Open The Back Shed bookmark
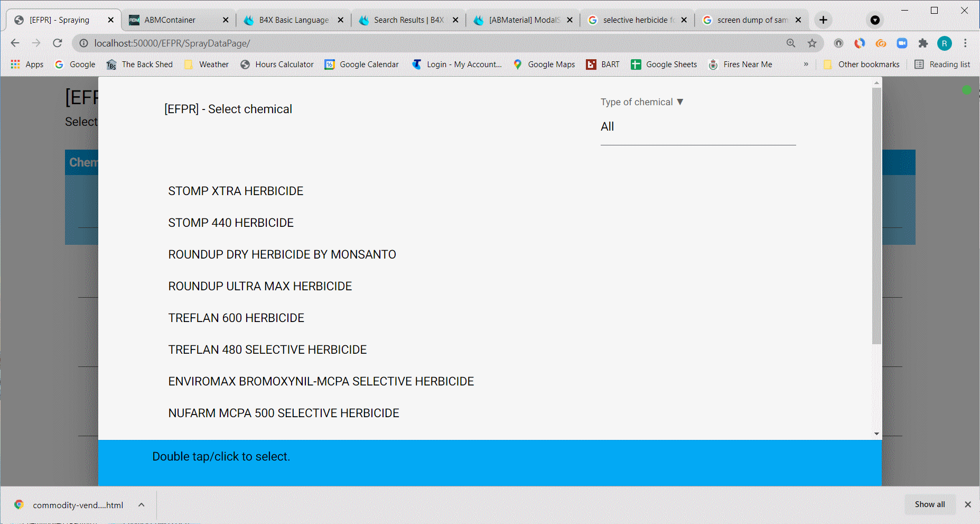This screenshot has height=524, width=980. pos(139,64)
